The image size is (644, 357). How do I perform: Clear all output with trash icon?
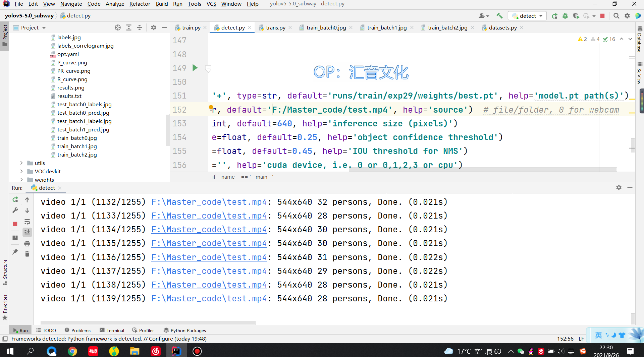click(27, 254)
